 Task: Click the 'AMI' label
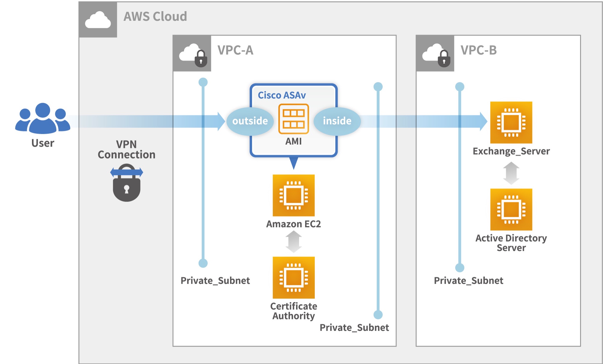point(293,141)
